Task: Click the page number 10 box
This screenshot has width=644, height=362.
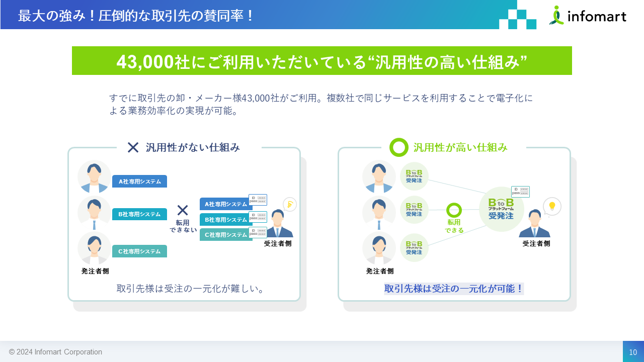Action: tap(633, 352)
